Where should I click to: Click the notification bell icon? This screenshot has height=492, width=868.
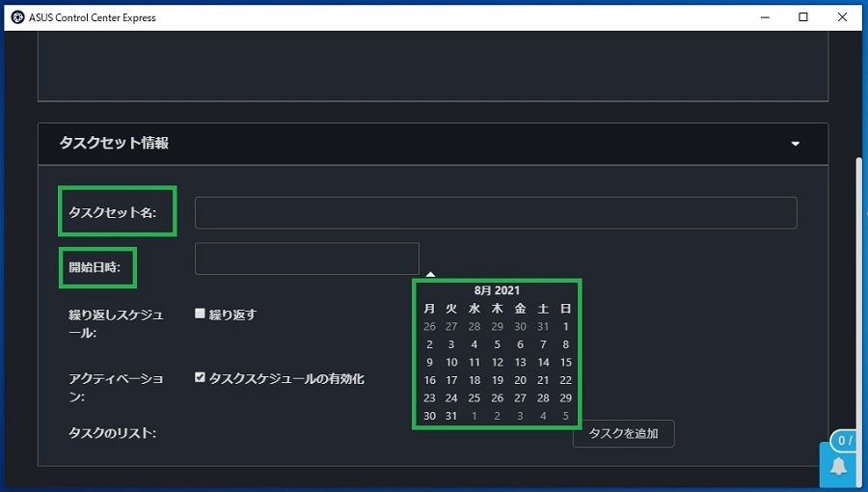838,467
